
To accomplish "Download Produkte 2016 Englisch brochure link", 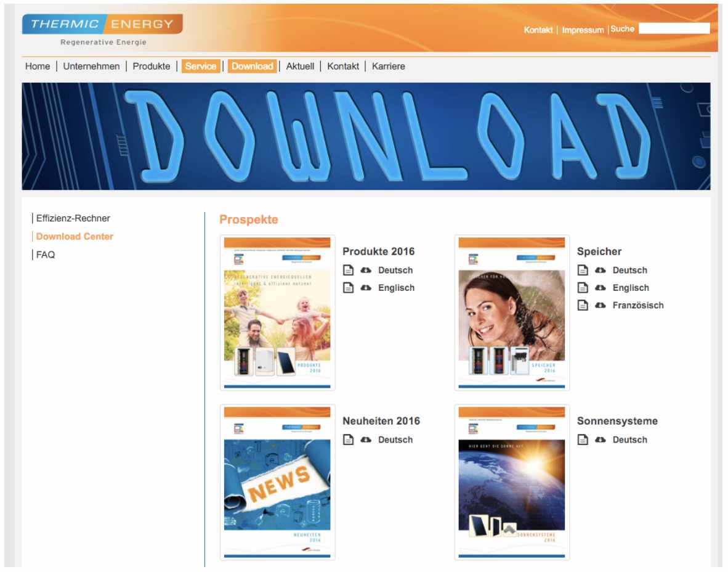I will [x=397, y=288].
